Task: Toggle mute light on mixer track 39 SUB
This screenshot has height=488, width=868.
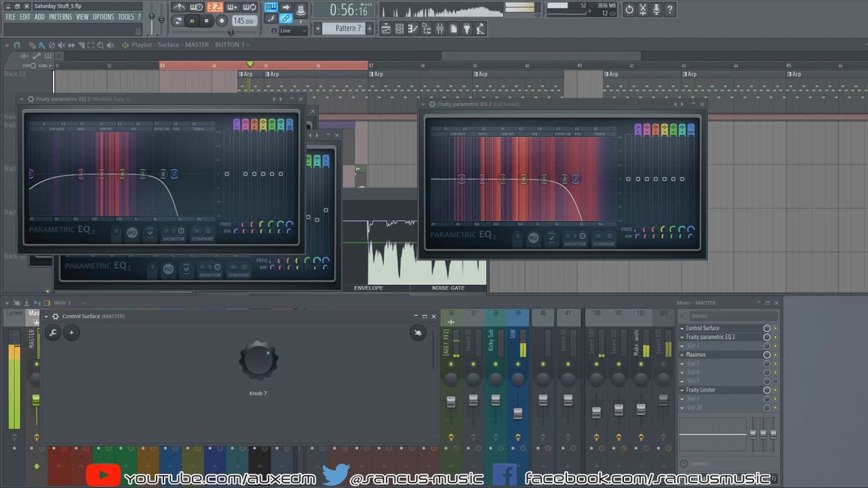Action: [x=518, y=365]
